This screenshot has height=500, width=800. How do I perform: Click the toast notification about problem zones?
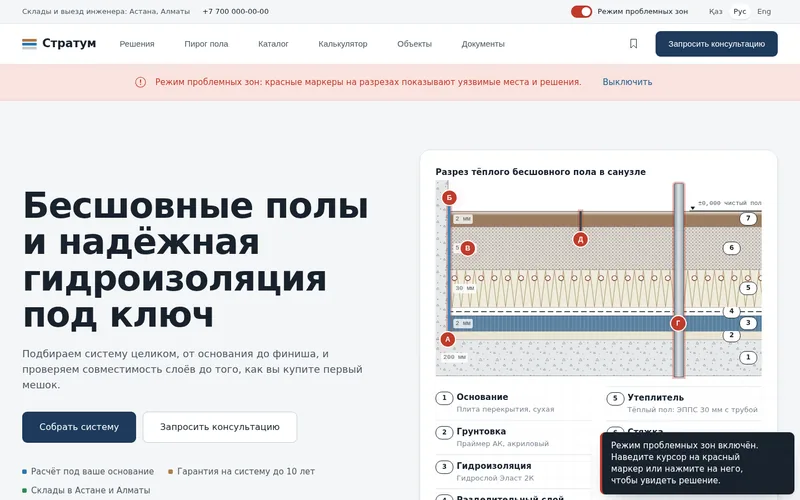click(x=697, y=463)
